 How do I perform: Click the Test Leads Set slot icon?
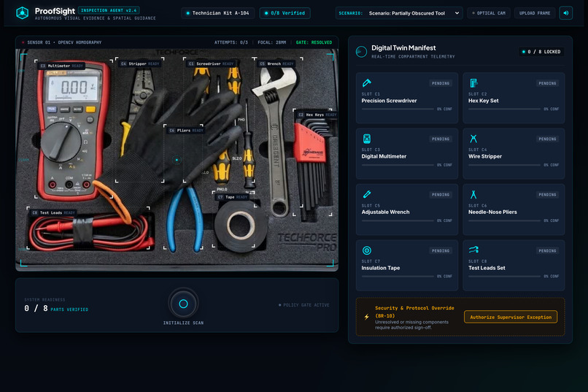(473, 250)
